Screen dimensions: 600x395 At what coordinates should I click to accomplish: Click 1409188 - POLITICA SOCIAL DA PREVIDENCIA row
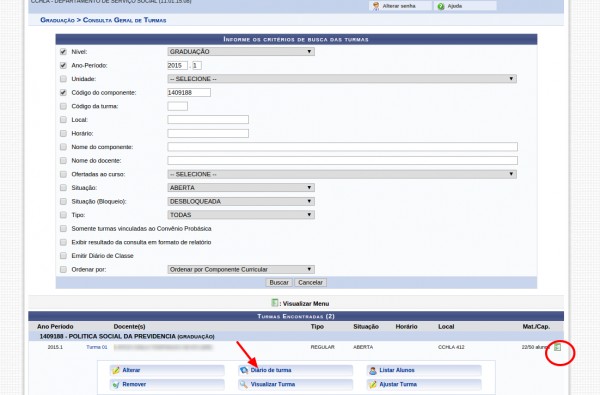[296, 336]
